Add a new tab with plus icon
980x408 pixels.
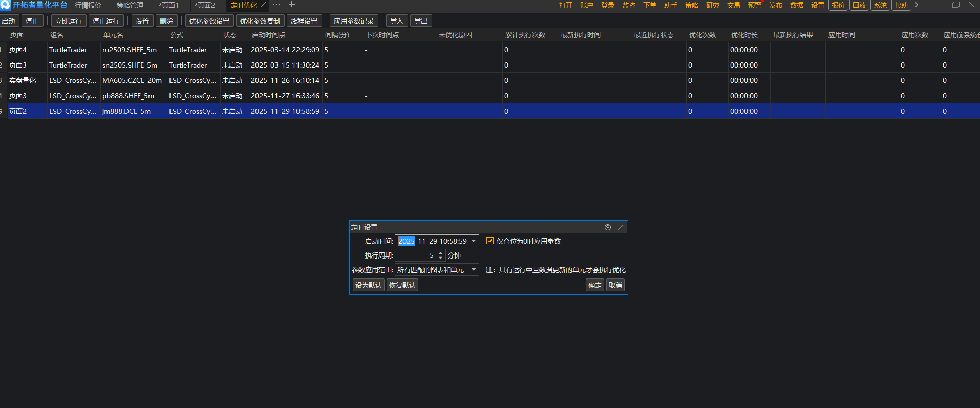(x=292, y=5)
